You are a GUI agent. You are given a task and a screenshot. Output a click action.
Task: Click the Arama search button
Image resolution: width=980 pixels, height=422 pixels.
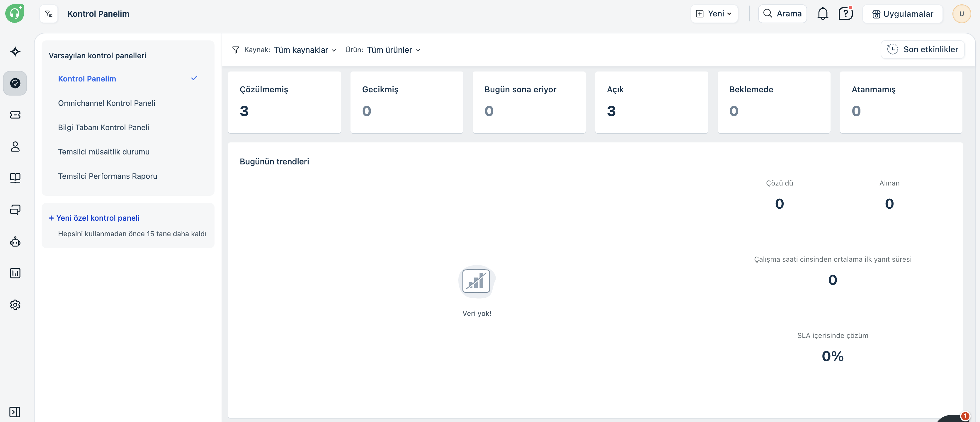coord(782,14)
